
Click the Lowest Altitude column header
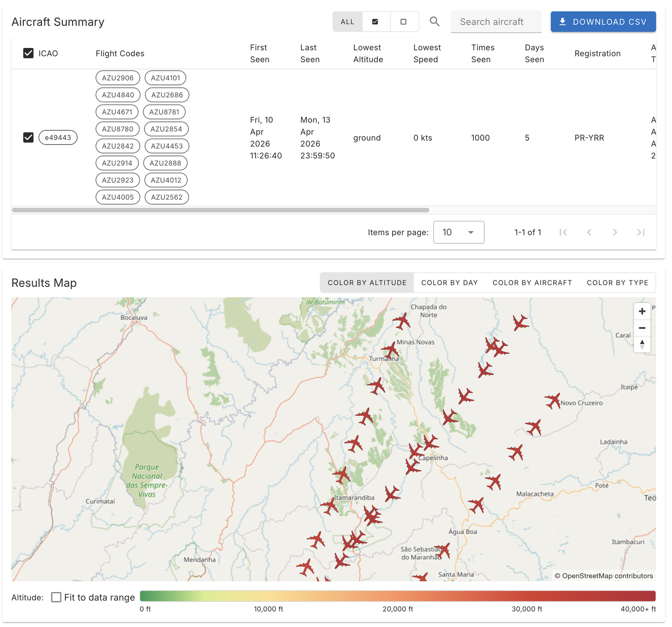coord(368,53)
